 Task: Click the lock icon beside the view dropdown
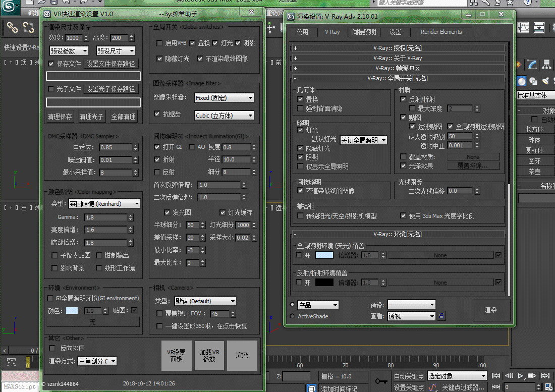tap(442, 316)
